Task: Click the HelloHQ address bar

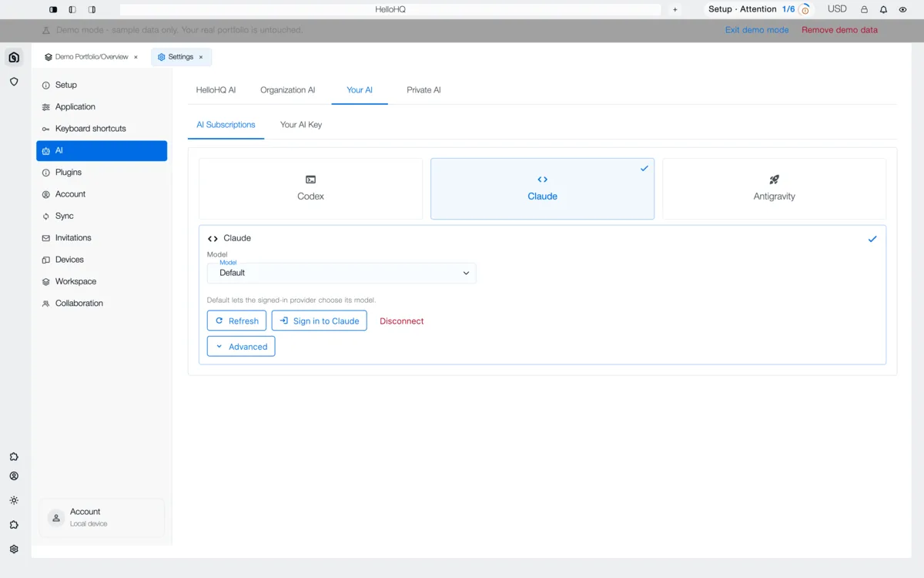Action: tap(390, 9)
